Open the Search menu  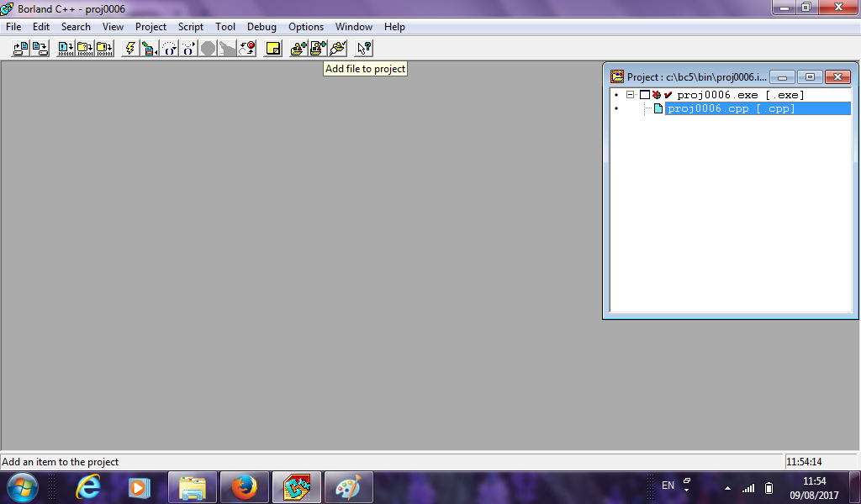(x=76, y=26)
